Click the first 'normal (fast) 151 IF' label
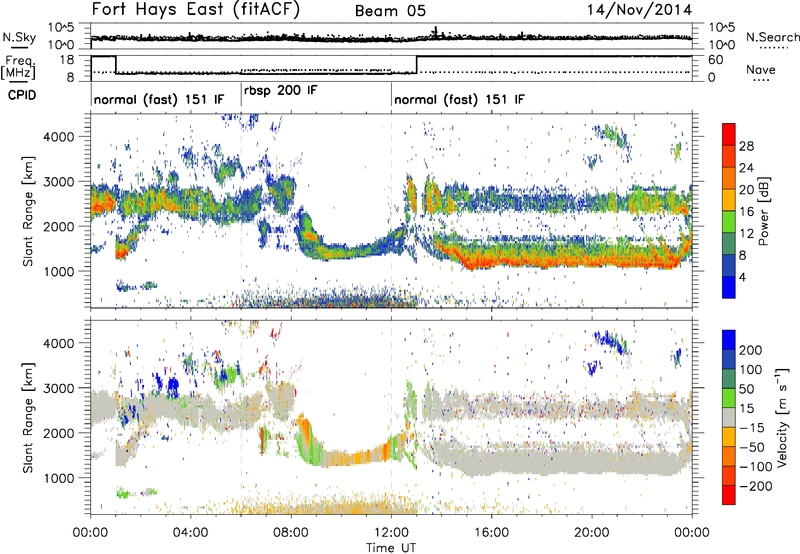800x554 pixels. click(159, 99)
